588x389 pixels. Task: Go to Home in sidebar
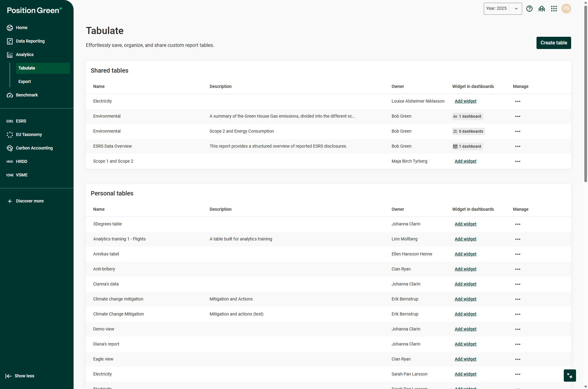click(21, 28)
